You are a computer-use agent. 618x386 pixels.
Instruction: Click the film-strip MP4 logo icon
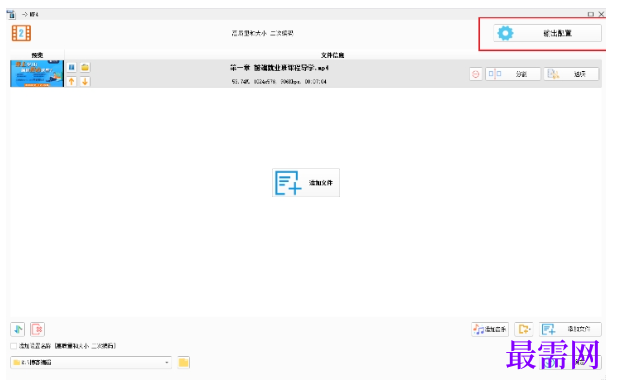coord(21,33)
